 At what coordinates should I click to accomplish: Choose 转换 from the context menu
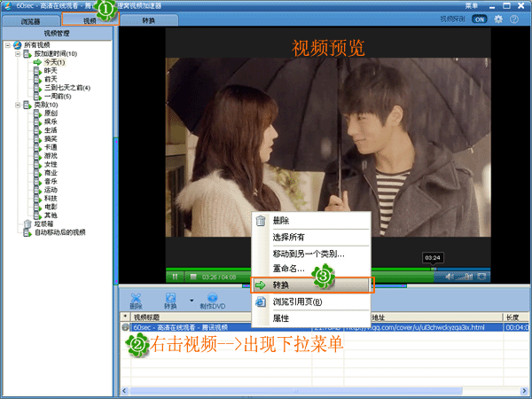[311, 285]
